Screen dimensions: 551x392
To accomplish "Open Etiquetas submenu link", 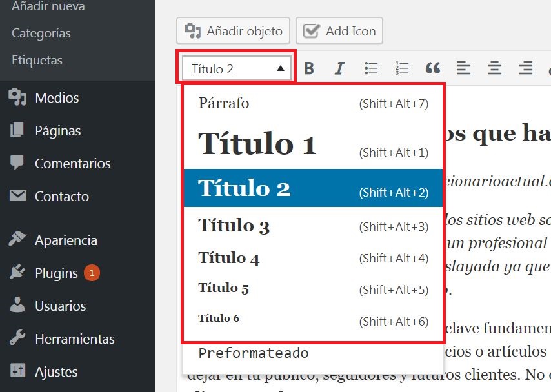I will pos(37,60).
